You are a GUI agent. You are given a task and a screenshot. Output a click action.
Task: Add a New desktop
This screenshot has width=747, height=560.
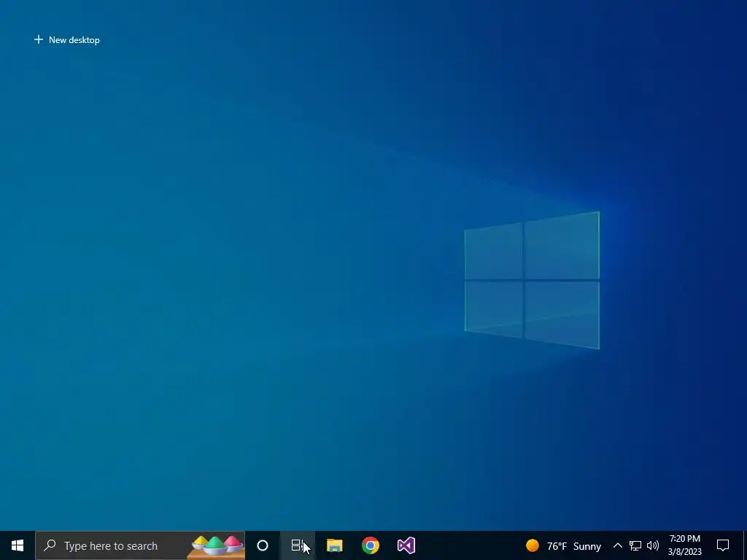(66, 40)
